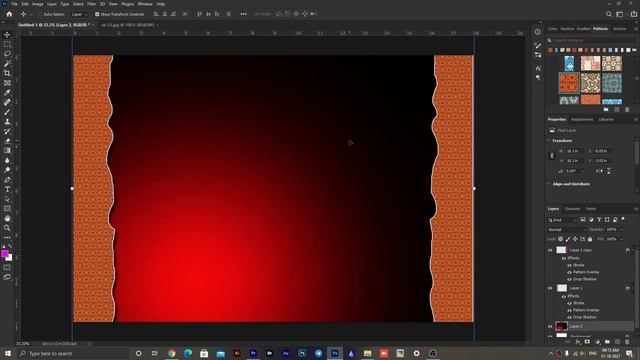Create a new group folder in Layers panel

607,342
